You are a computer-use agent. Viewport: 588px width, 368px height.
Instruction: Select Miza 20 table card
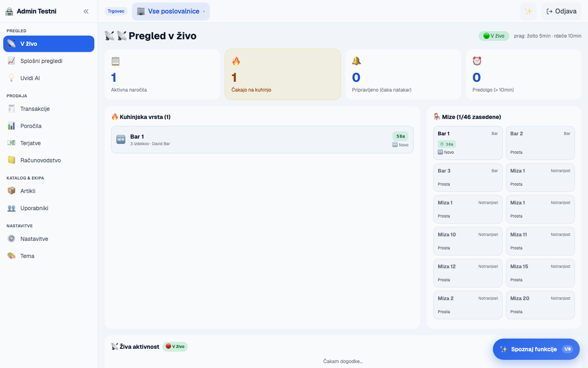[540, 305]
